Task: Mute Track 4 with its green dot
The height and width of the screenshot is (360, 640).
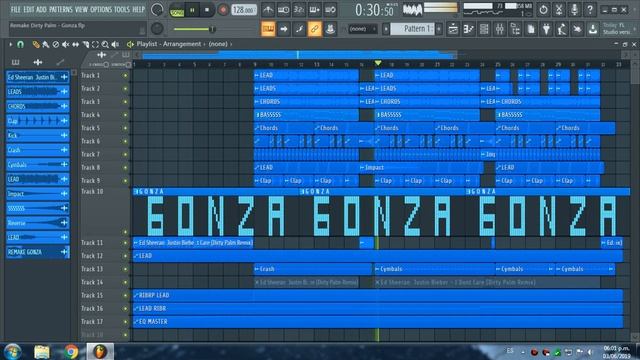Action: [x=125, y=115]
